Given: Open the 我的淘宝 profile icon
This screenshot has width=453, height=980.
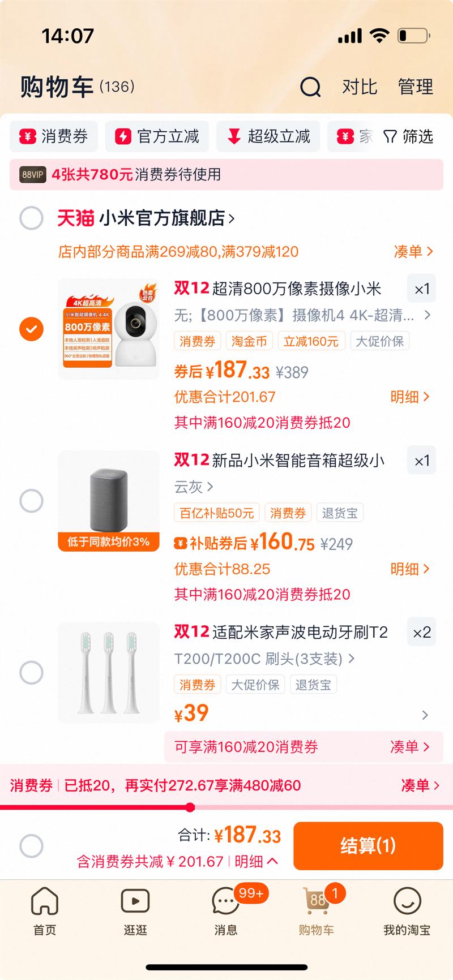Looking at the screenshot, I should tap(407, 900).
